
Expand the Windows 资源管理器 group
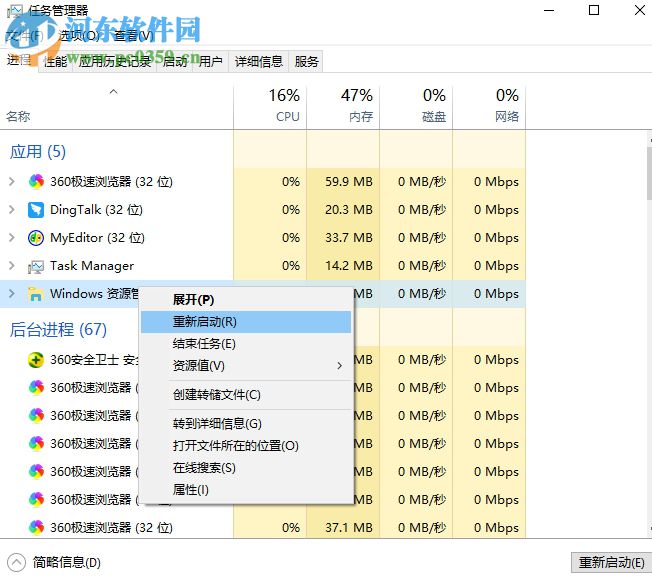[12, 294]
